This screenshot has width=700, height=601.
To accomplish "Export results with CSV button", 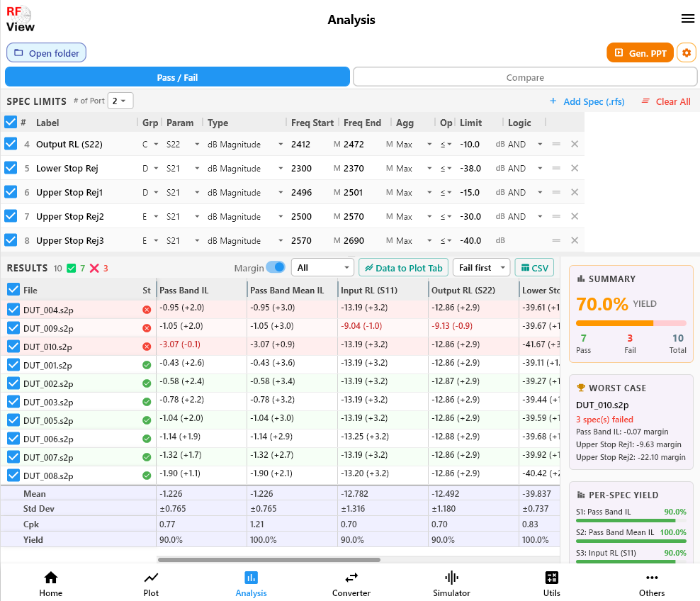I will (534, 267).
